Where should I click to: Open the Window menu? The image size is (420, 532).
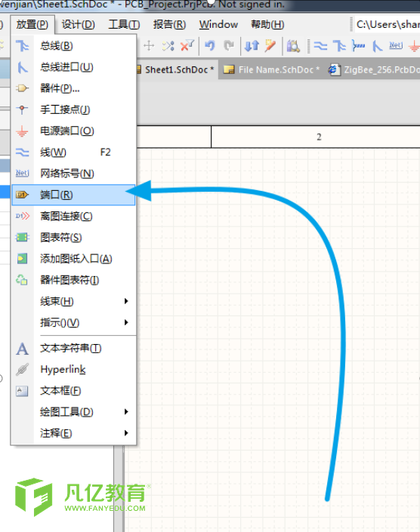218,24
